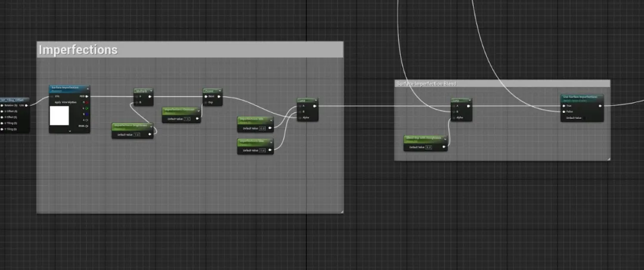Expand the Imperfections Min node arrow
The image size is (644, 270).
[271, 120]
